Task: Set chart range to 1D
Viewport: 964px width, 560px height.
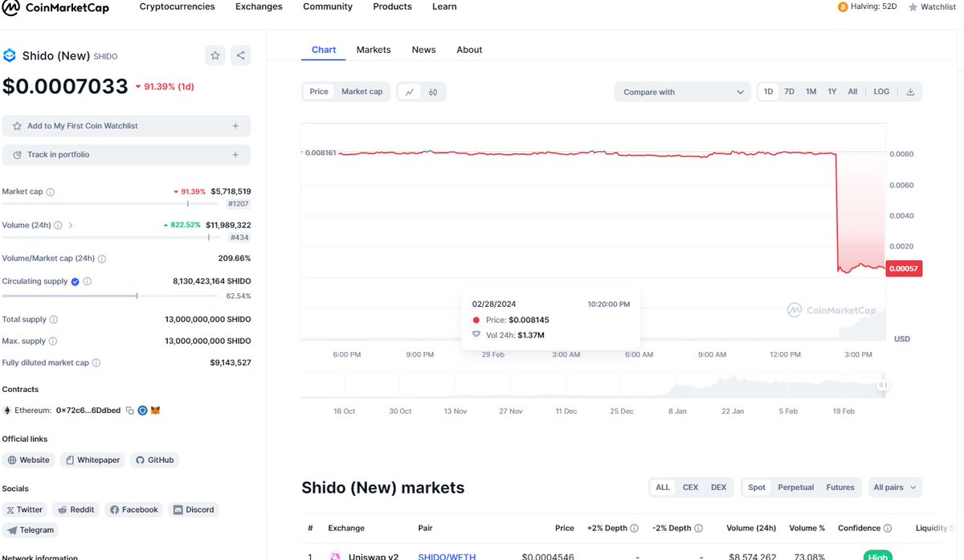Action: [768, 92]
